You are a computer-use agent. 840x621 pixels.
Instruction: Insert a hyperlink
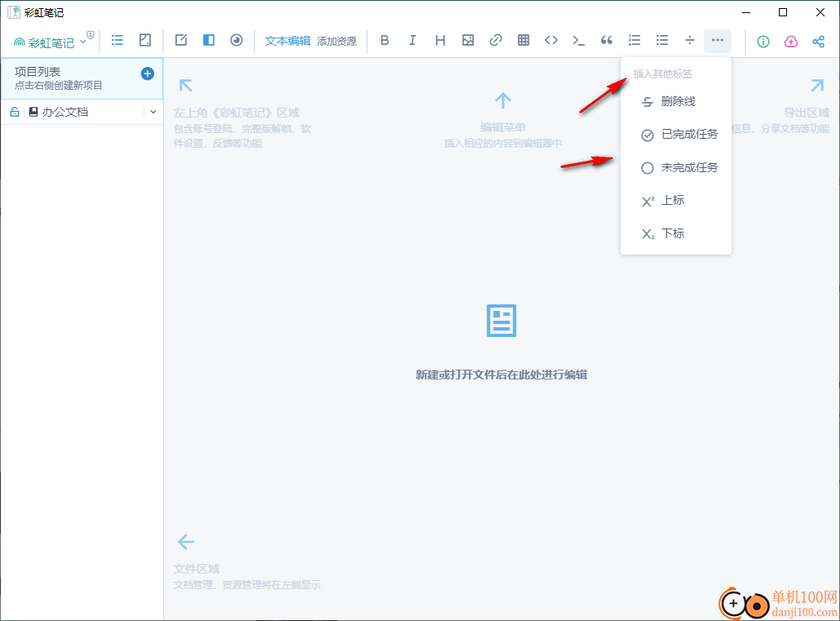(x=496, y=40)
